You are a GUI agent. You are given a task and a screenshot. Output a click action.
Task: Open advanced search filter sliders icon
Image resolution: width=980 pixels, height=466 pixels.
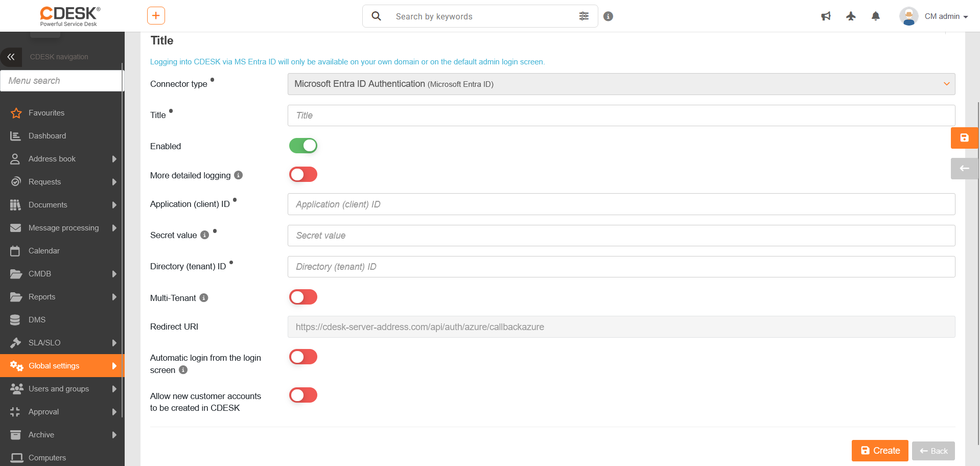(584, 16)
